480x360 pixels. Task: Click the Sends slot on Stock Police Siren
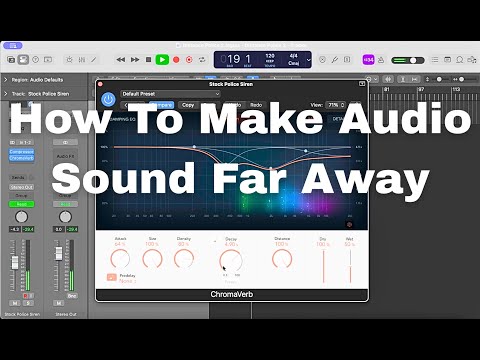[18, 177]
